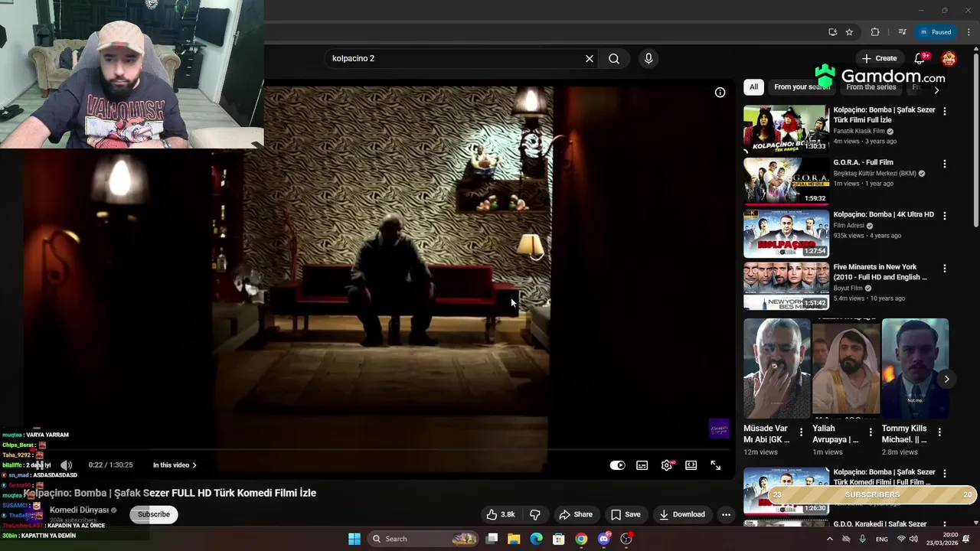This screenshot has width=980, height=551.
Task: Open YouTube notifications bell
Action: (920, 58)
